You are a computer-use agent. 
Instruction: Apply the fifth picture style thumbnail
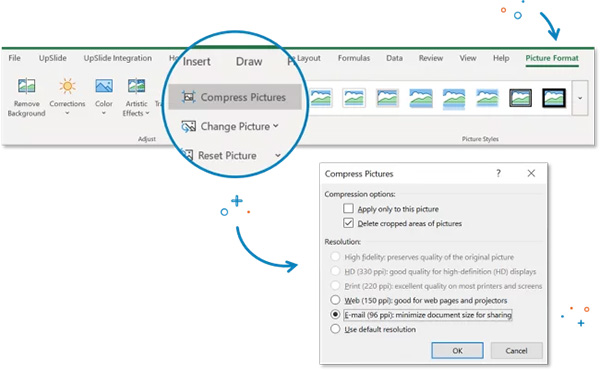pos(454,98)
